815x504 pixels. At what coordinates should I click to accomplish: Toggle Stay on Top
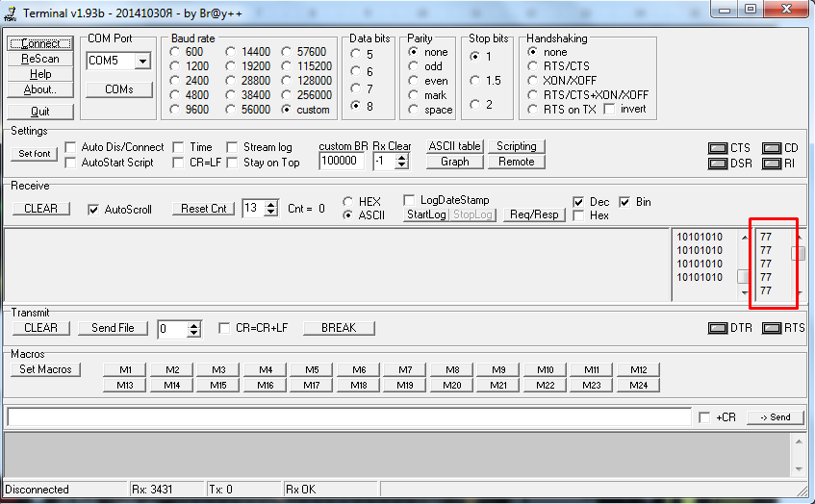[232, 163]
